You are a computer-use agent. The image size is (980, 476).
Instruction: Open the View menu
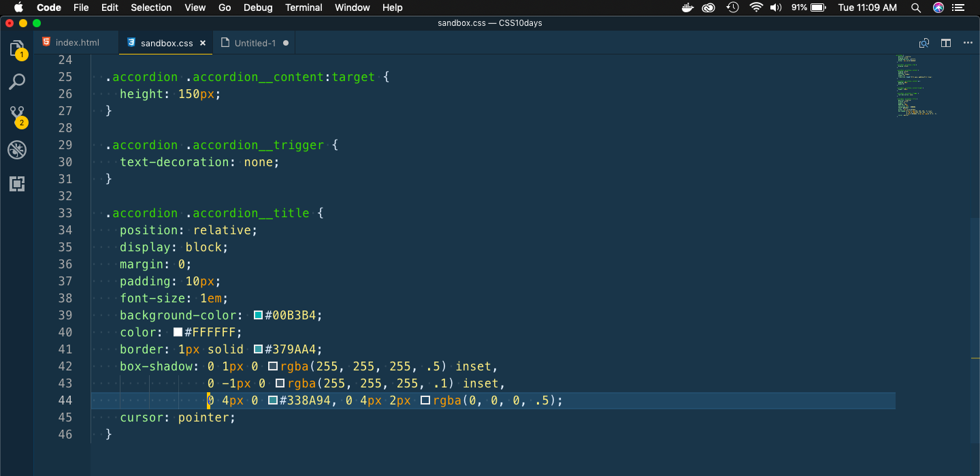(x=195, y=7)
